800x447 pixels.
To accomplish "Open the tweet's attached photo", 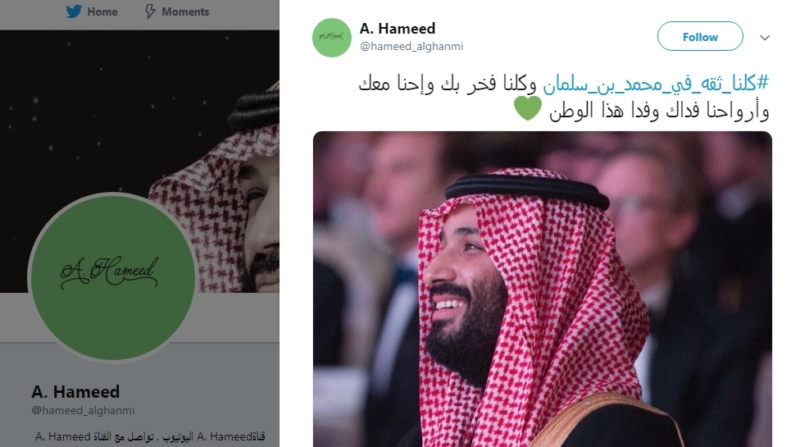I will pos(542,289).
